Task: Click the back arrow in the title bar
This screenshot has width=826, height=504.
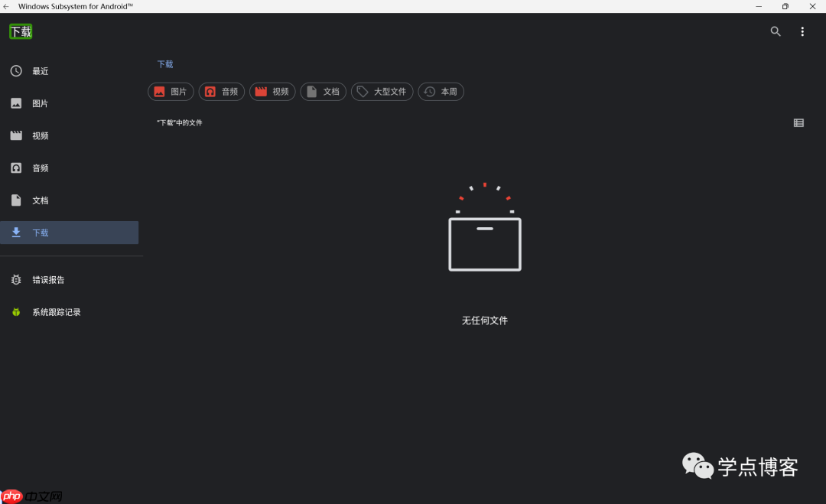Action: [8, 5]
